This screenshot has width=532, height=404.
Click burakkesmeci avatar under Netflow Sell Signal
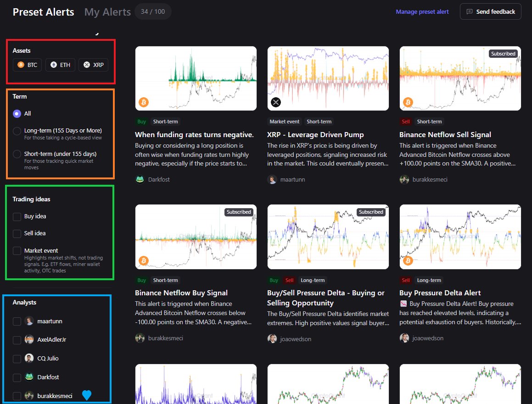[x=404, y=179]
